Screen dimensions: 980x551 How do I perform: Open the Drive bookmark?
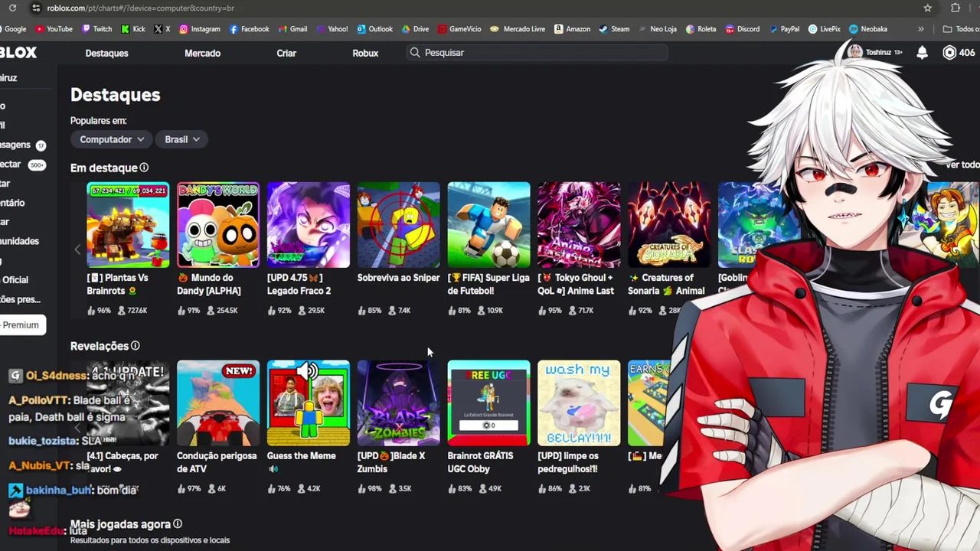(x=414, y=29)
